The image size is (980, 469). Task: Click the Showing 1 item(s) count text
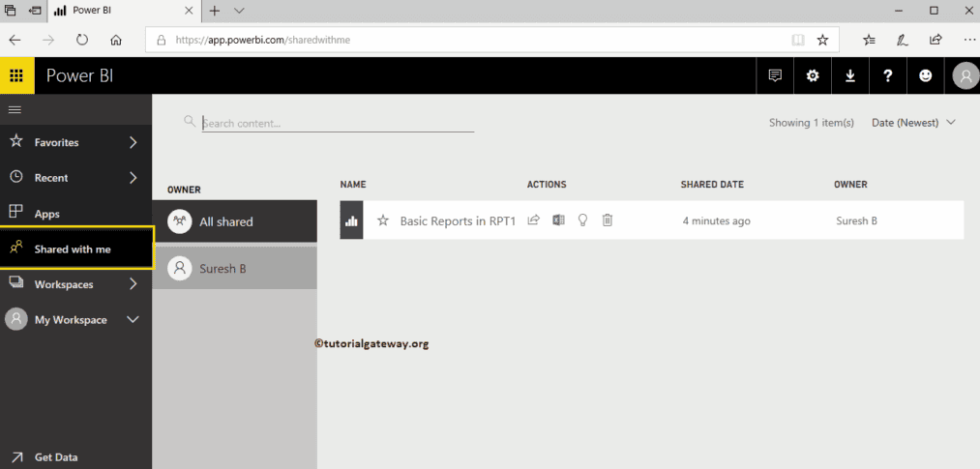point(812,123)
